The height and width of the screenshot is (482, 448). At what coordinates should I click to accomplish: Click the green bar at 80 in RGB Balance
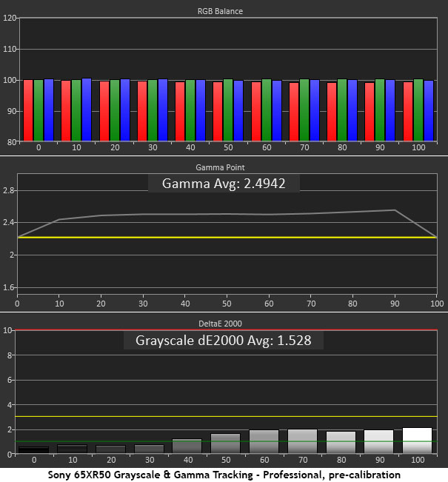[x=342, y=110]
